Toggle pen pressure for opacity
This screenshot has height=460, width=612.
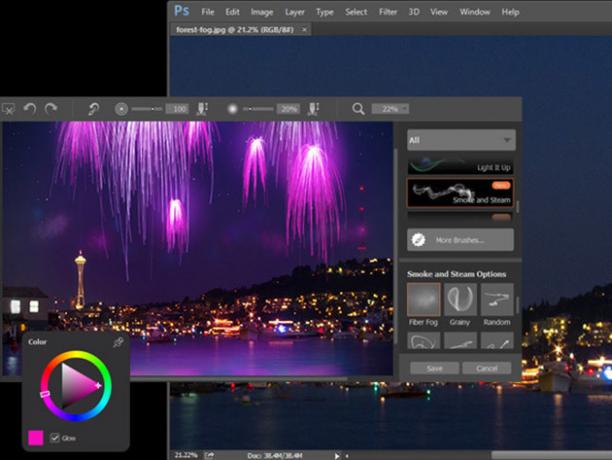tap(313, 109)
